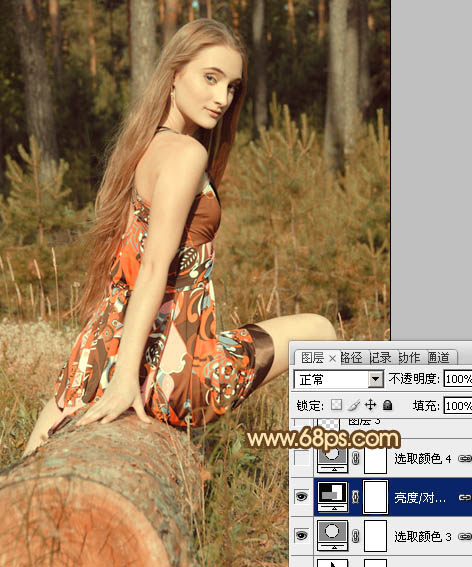Show the hidden 选取颜色 4 layer

coord(302,459)
